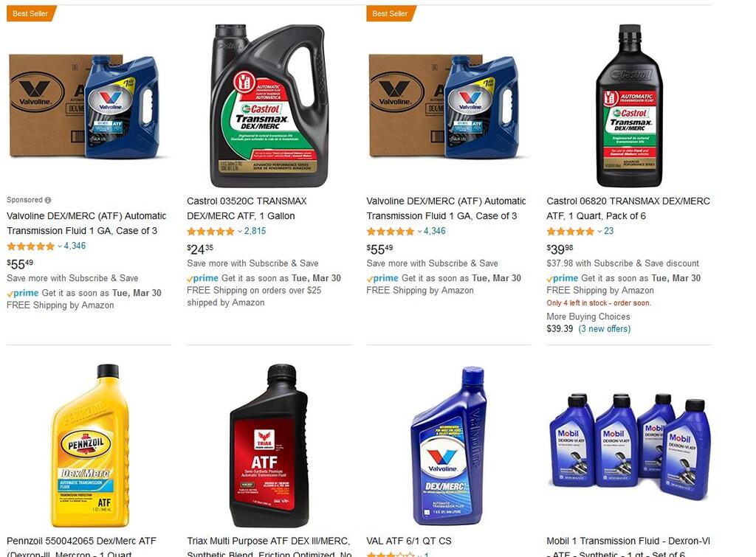The image size is (756, 557).
Task: Expand rating chevron of sponsored Valvoline item
Action: click(x=60, y=246)
